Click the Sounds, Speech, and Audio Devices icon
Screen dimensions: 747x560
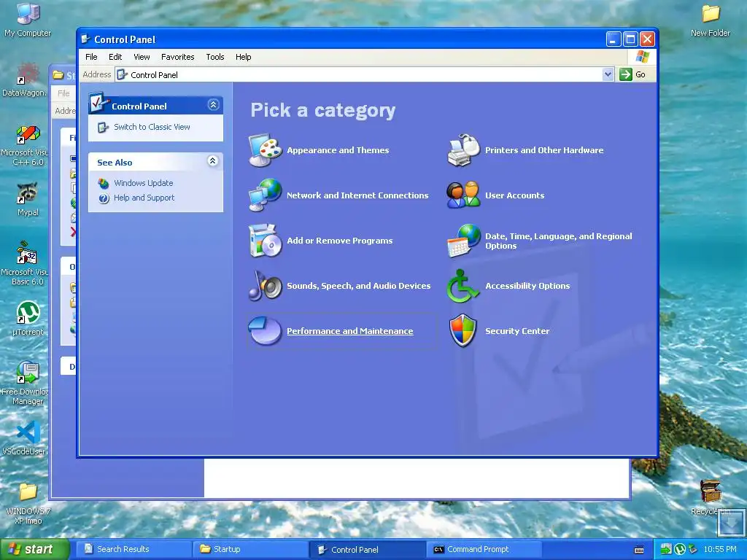point(266,286)
